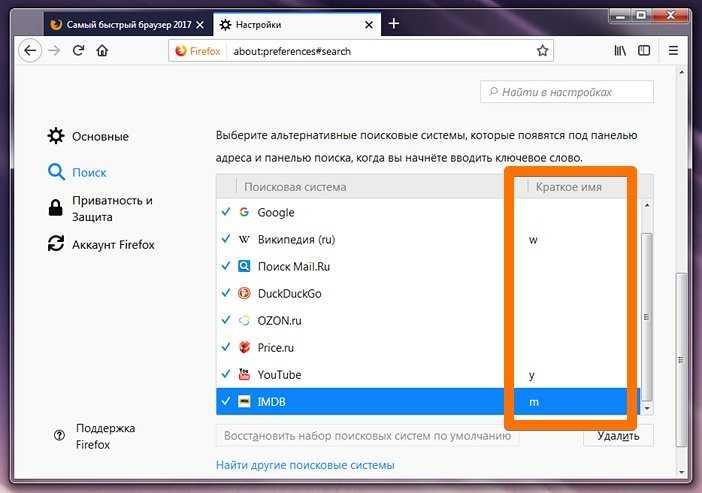This screenshot has width=702, height=493.
Task: Click the Краткое имя column header
Action: click(x=569, y=187)
